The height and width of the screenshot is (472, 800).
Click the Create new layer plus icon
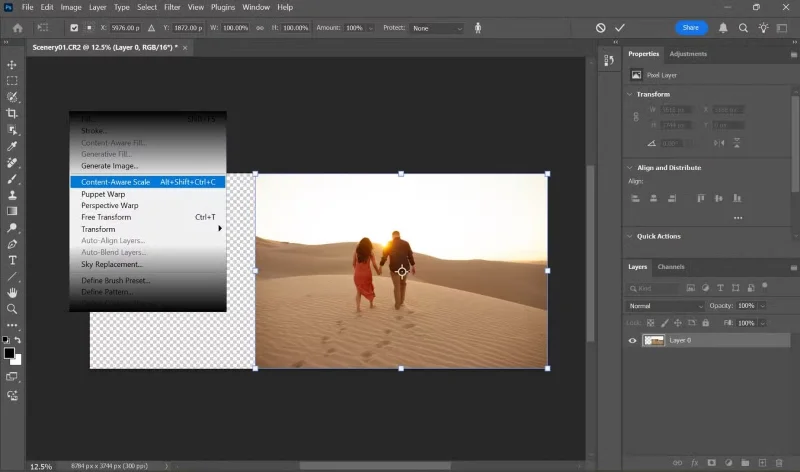point(762,463)
